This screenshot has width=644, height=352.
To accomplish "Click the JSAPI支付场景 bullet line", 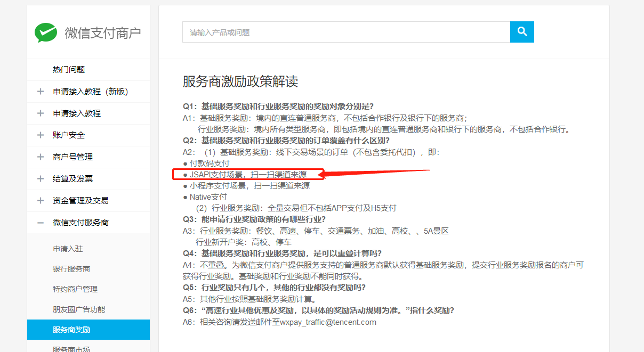I will point(245,174).
